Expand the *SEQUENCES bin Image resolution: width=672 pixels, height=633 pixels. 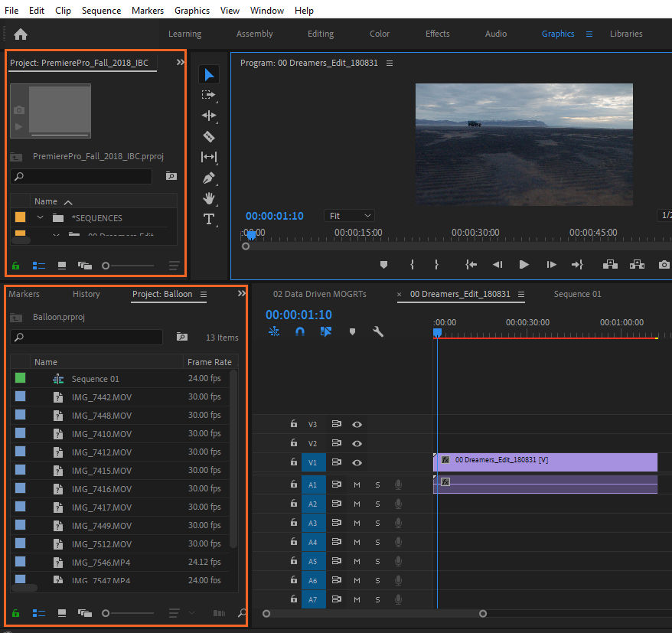(x=40, y=219)
